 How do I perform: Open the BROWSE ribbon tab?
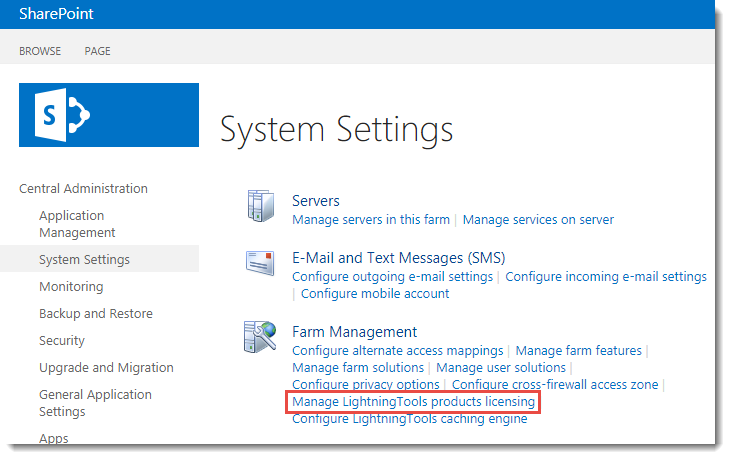(40, 51)
